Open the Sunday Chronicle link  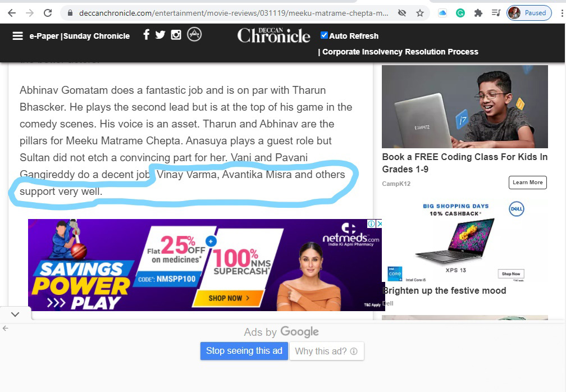pos(97,36)
